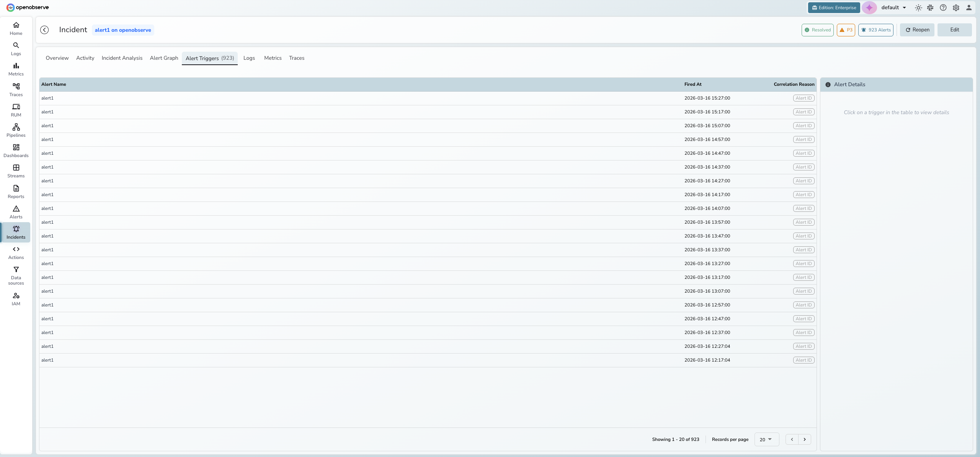Screen dimensions: 980x457
Task: Open the IAM sidebar icon
Action: tap(16, 299)
